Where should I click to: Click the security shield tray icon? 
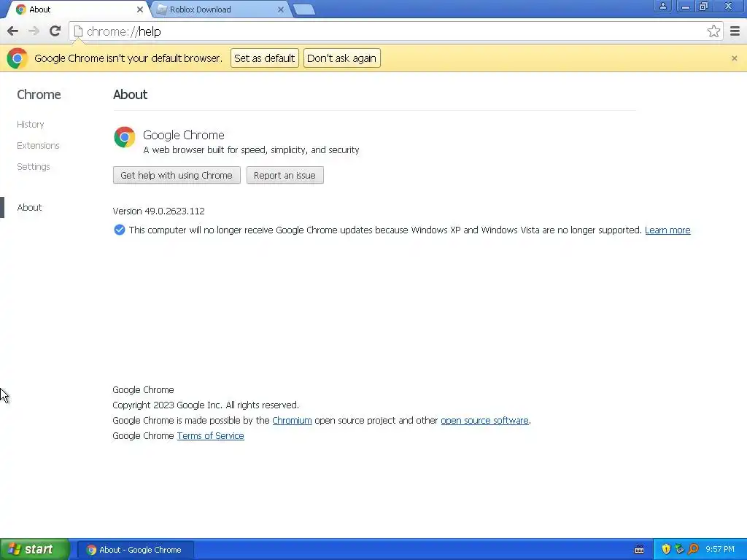pos(666,550)
